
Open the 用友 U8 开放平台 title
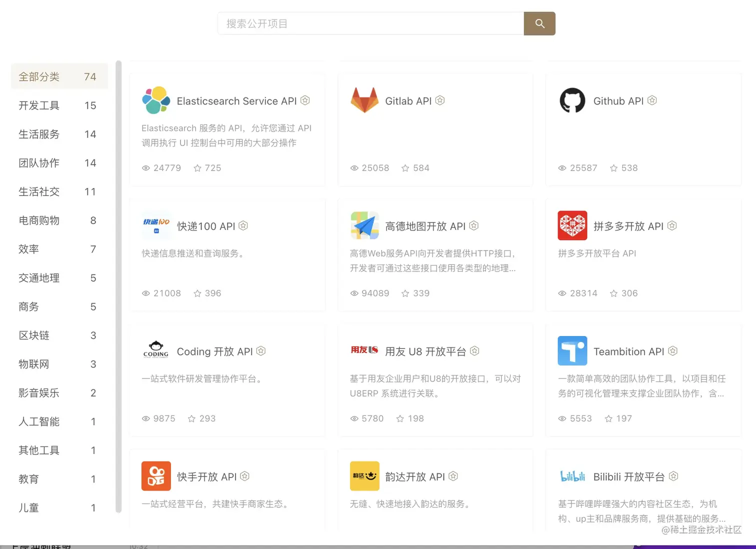[x=425, y=351]
